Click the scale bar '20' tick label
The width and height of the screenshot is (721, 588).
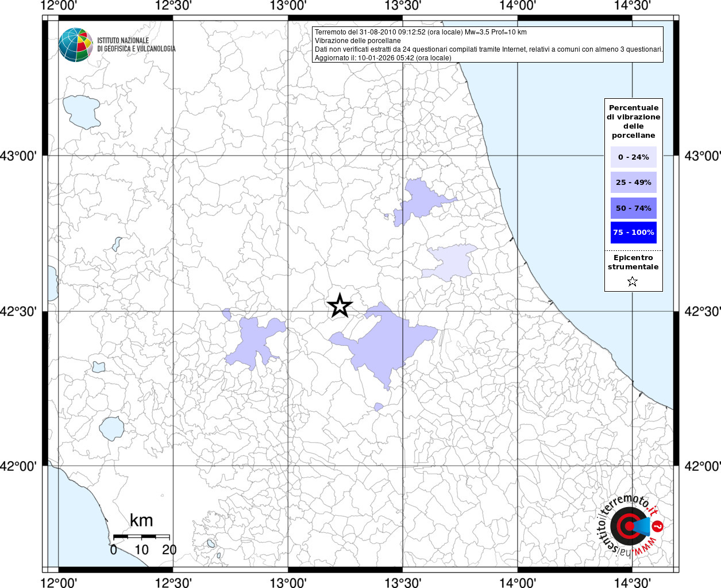pyautogui.click(x=169, y=550)
